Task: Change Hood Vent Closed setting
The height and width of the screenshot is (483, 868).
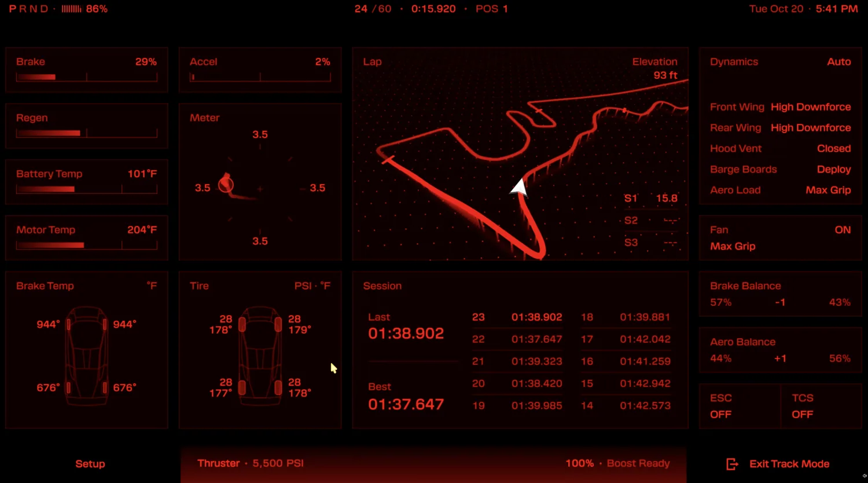Action: pyautogui.click(x=781, y=149)
